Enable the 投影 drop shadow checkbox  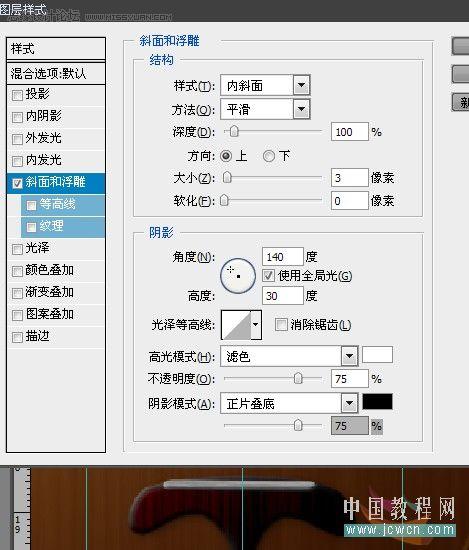click(17, 95)
